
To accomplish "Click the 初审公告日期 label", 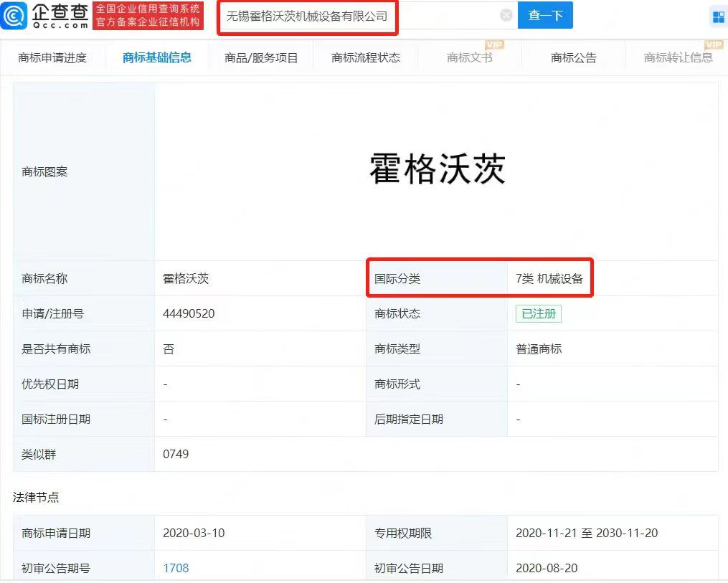I will click(x=409, y=568).
